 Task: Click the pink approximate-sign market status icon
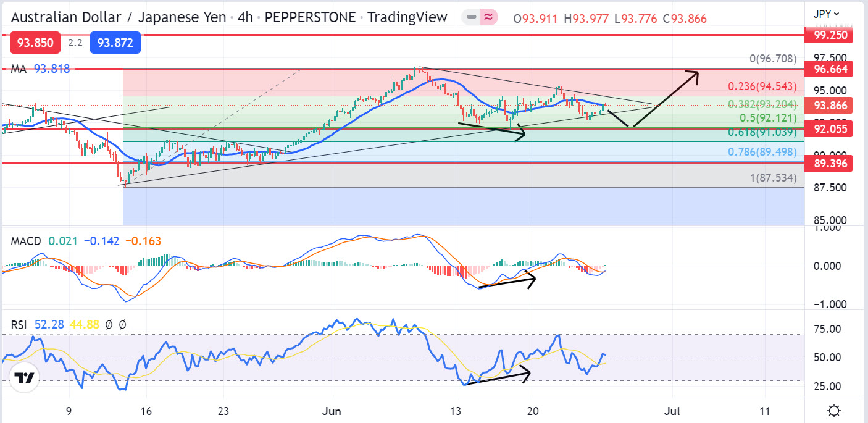coord(489,18)
